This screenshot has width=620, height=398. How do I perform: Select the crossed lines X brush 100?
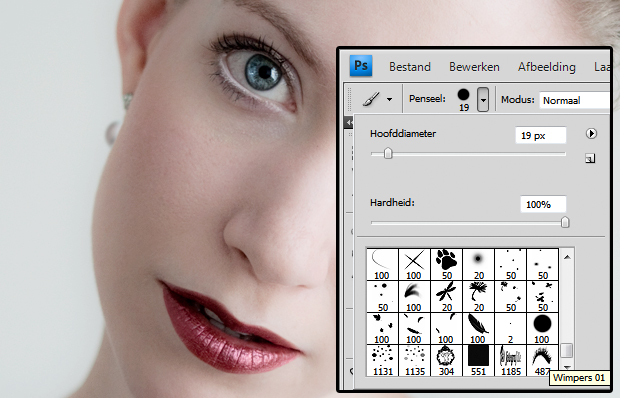(414, 264)
